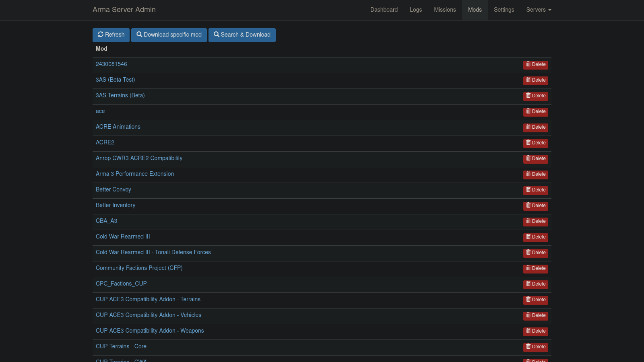Screen dimensions: 644x362
Task: Click the Refresh button
Action: (111, 35)
